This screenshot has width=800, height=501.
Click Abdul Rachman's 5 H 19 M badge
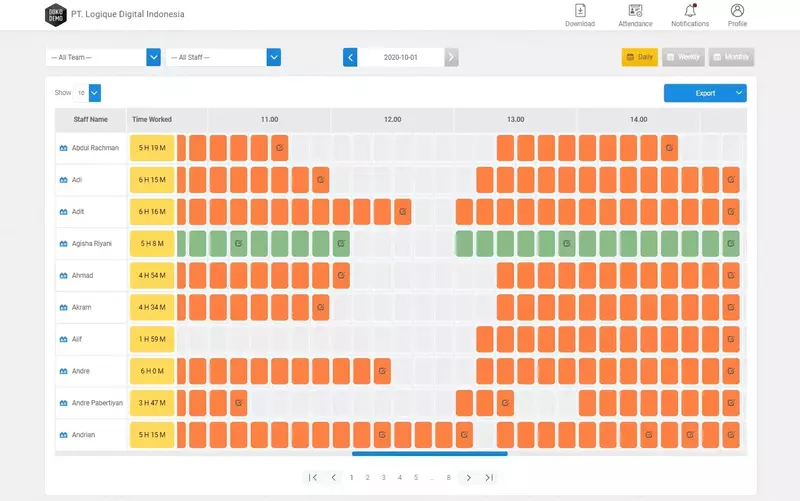click(152, 148)
